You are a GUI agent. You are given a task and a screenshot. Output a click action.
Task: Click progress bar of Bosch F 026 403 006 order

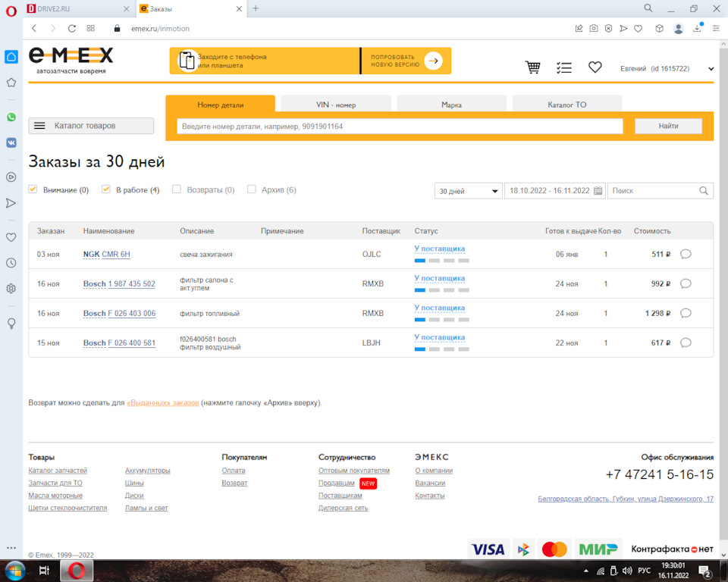(442, 320)
